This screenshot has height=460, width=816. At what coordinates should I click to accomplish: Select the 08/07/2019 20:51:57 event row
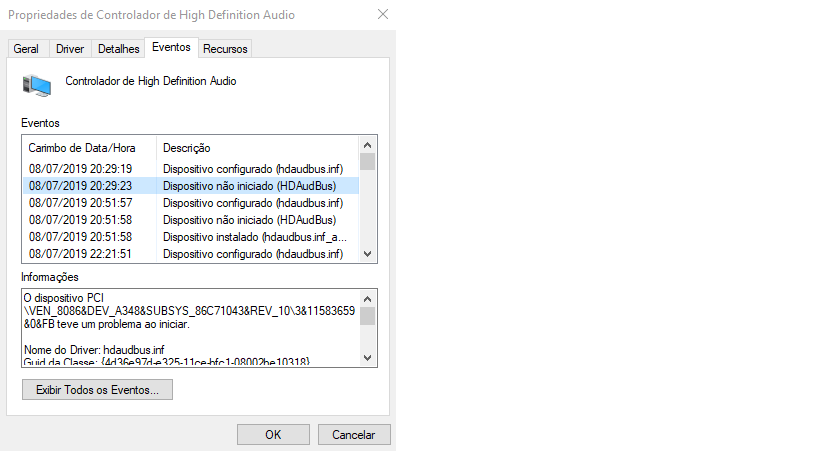tap(191, 203)
